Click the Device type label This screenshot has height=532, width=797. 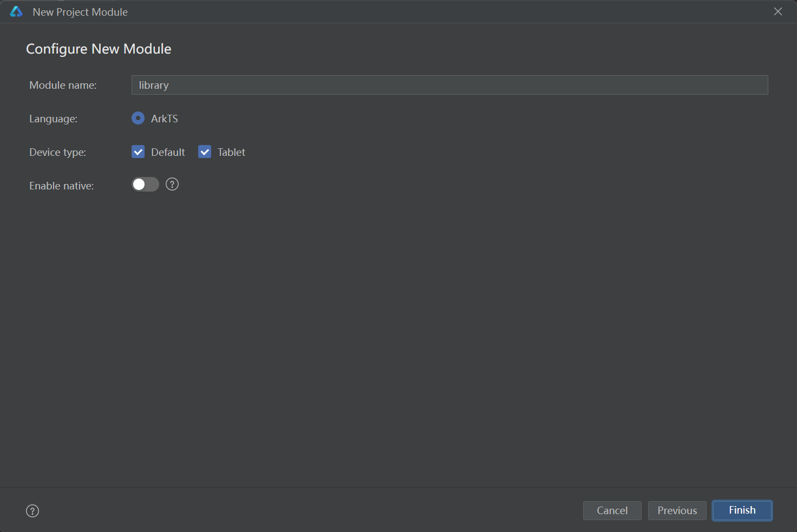[x=57, y=152]
